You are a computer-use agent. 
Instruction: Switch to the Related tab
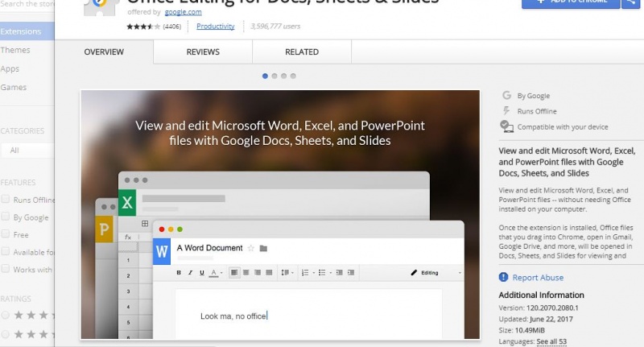(302, 52)
